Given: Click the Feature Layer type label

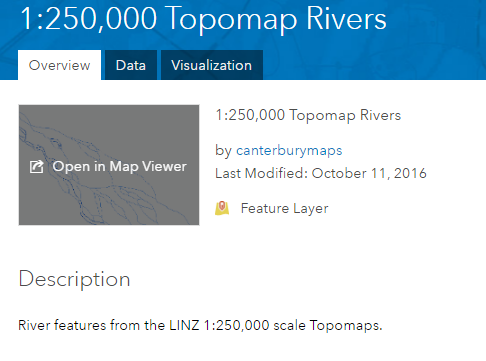Looking at the screenshot, I should click(284, 209).
